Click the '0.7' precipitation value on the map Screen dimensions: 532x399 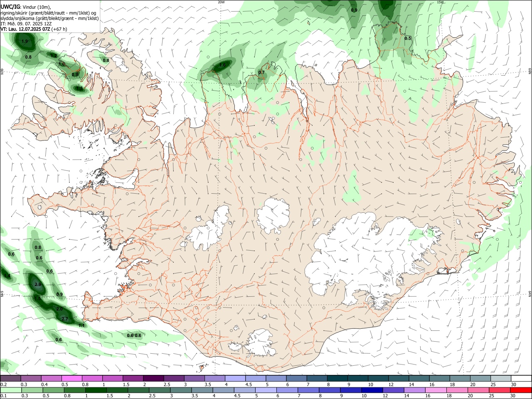pos(261,72)
